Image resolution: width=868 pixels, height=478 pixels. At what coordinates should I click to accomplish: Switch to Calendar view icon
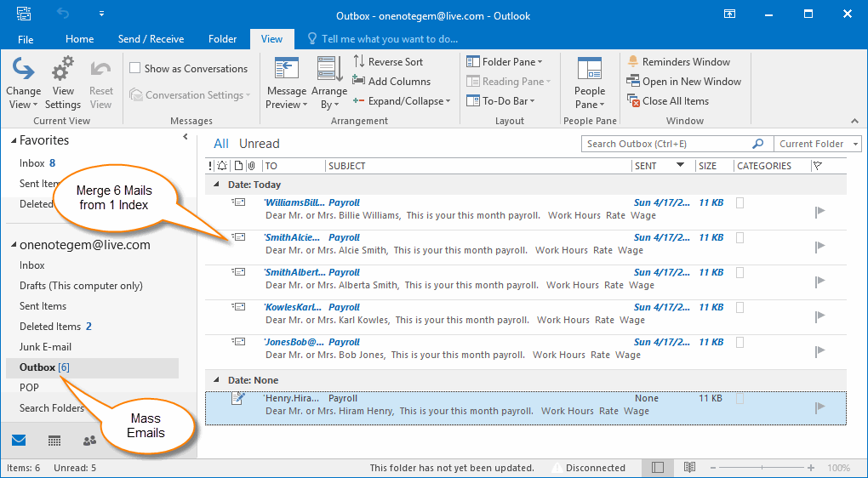[x=54, y=441]
